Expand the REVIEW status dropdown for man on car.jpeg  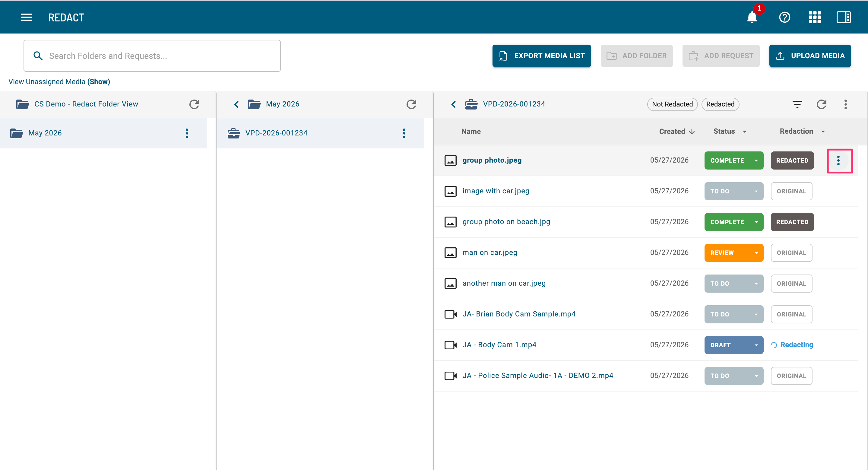click(756, 253)
